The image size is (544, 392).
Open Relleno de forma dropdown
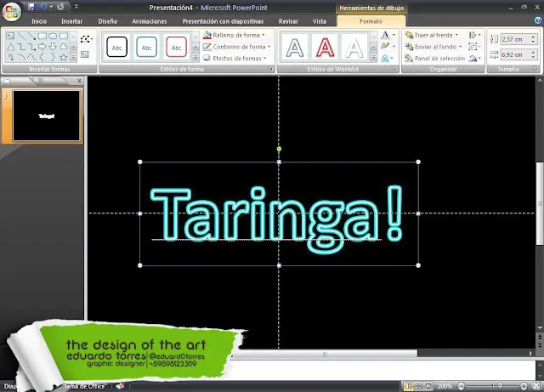[x=235, y=35]
